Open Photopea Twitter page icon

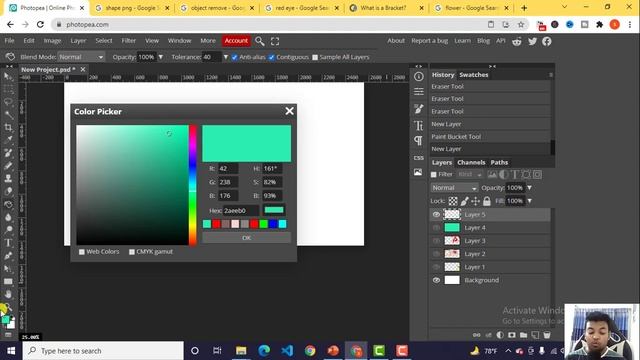tap(532, 41)
